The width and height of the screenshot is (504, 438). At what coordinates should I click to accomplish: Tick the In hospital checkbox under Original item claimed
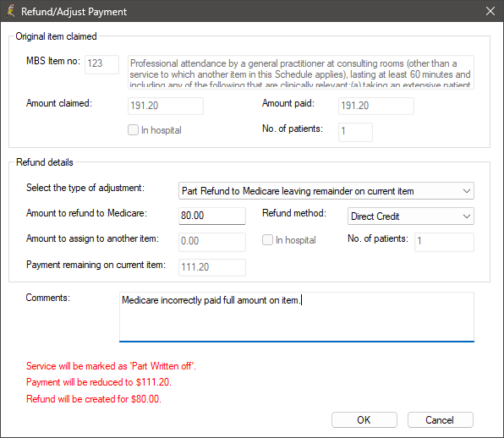(133, 130)
